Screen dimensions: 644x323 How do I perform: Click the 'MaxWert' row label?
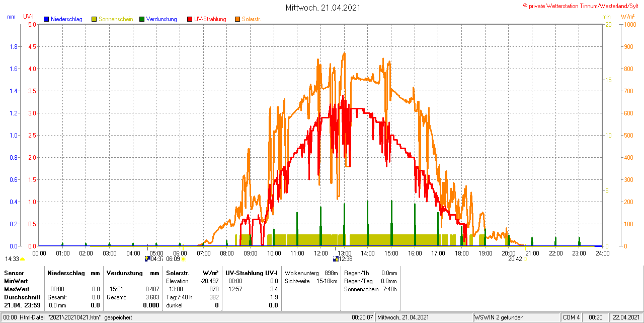pyautogui.click(x=17, y=289)
